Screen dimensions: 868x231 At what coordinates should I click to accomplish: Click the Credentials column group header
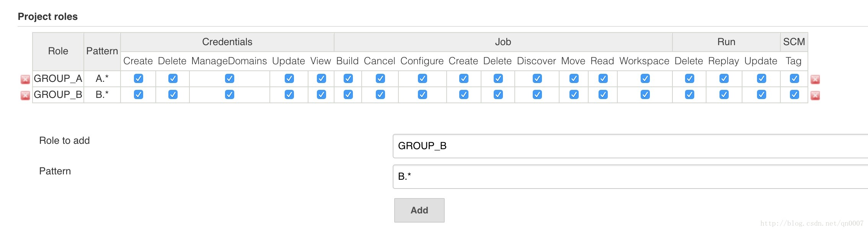point(227,42)
